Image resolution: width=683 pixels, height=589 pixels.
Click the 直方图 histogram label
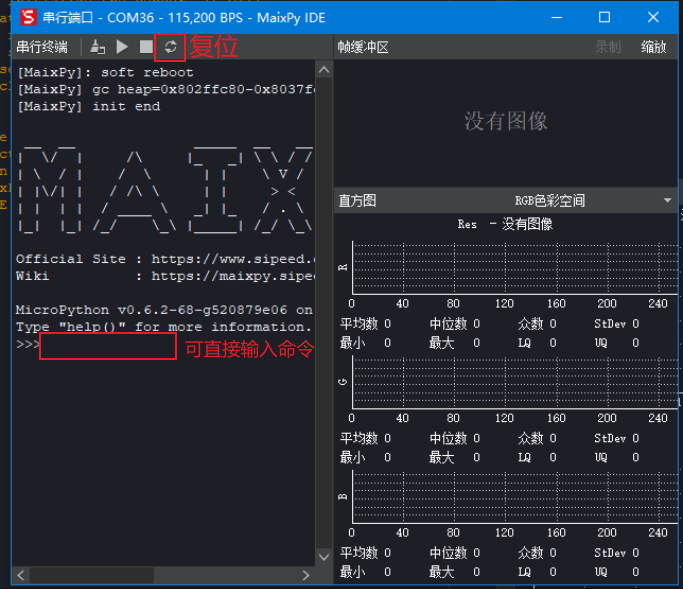(x=357, y=200)
